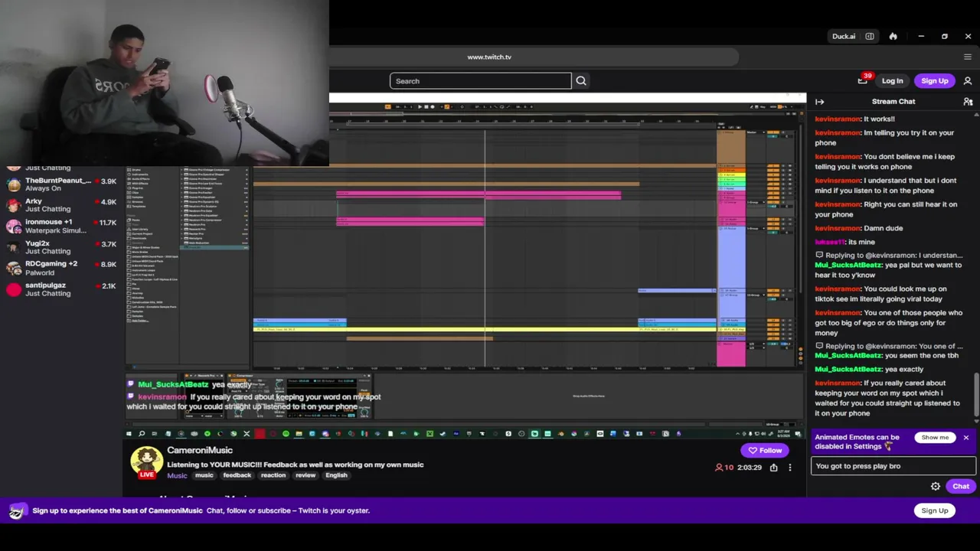The width and height of the screenshot is (980, 551).
Task: Select the feedback tag
Action: pos(237,475)
